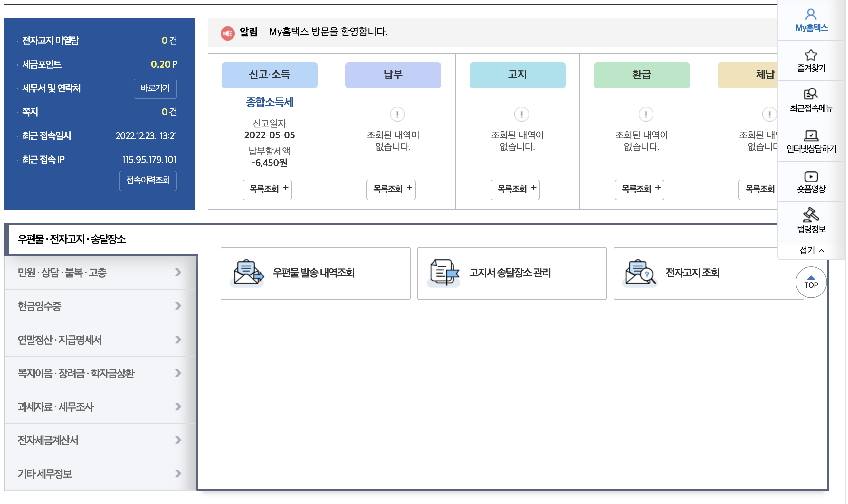The height and width of the screenshot is (504, 848).
Task: Click 바로가기 button for 세무서 및 연락처
Action: click(x=155, y=88)
